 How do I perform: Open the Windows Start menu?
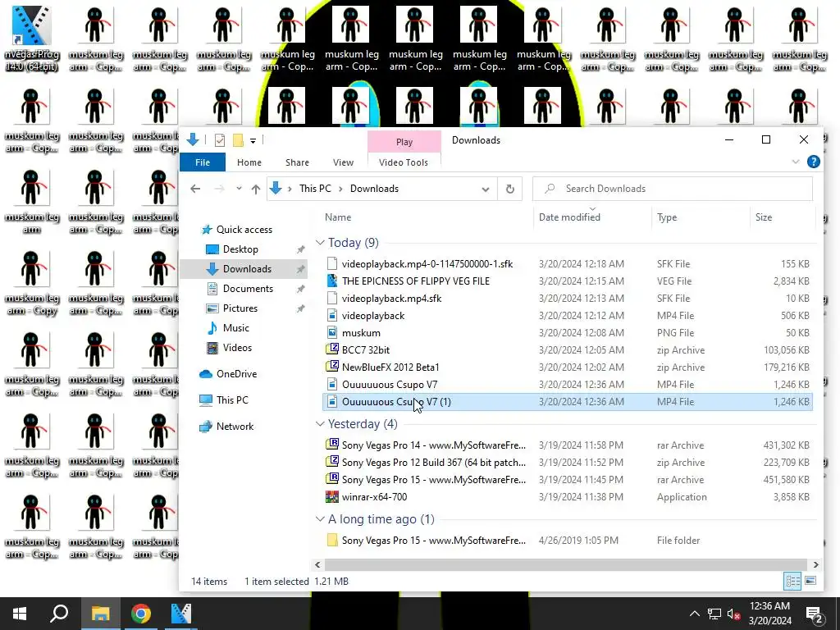20,614
